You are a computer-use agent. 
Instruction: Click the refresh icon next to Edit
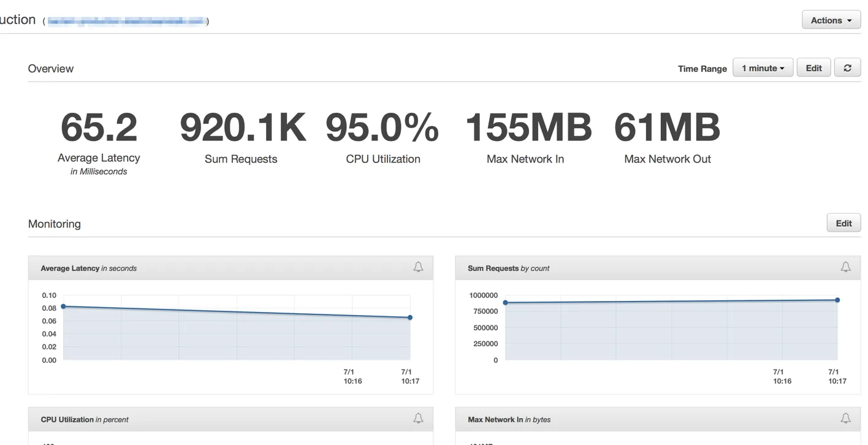pos(847,68)
